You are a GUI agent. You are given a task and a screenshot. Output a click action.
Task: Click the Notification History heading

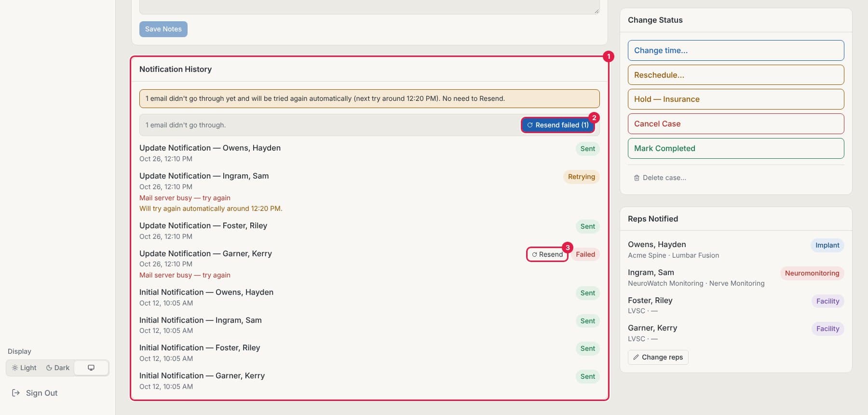tap(176, 69)
